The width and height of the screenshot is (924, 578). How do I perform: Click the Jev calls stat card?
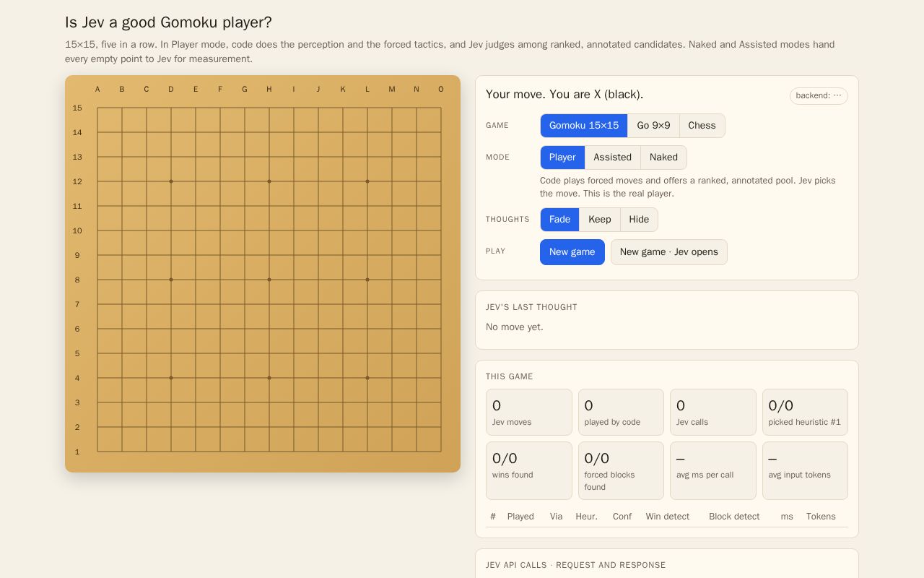713,413
